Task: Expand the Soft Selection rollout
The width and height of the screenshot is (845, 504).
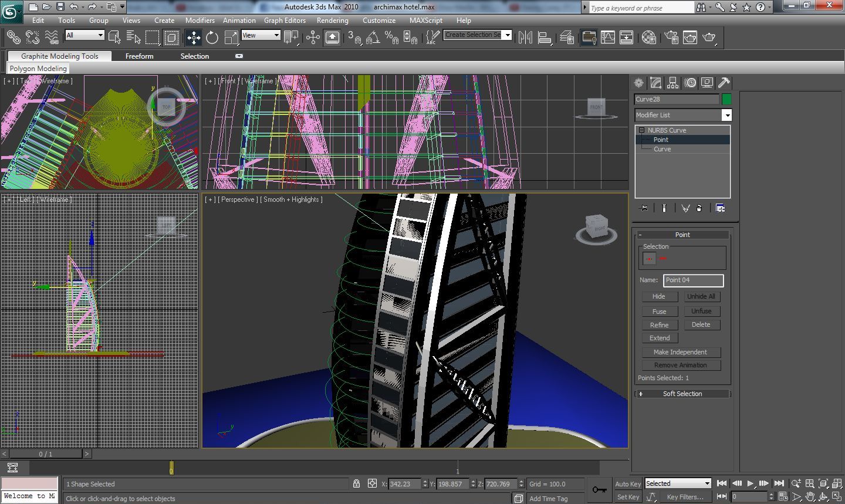Action: click(682, 394)
